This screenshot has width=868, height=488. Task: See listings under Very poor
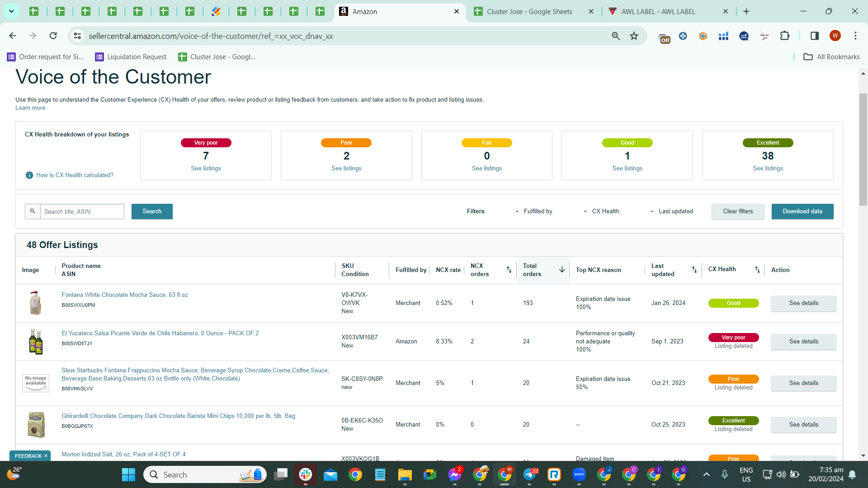(x=206, y=169)
